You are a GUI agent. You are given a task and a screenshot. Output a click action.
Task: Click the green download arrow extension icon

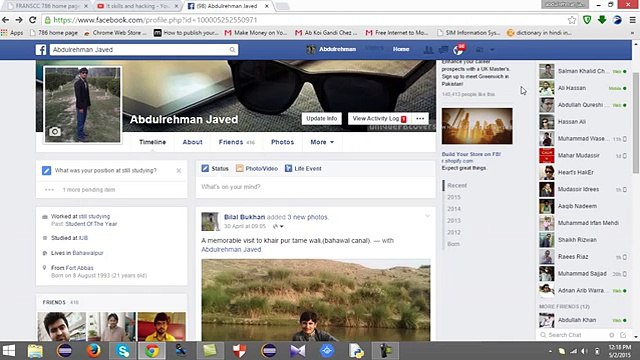pos(602,20)
